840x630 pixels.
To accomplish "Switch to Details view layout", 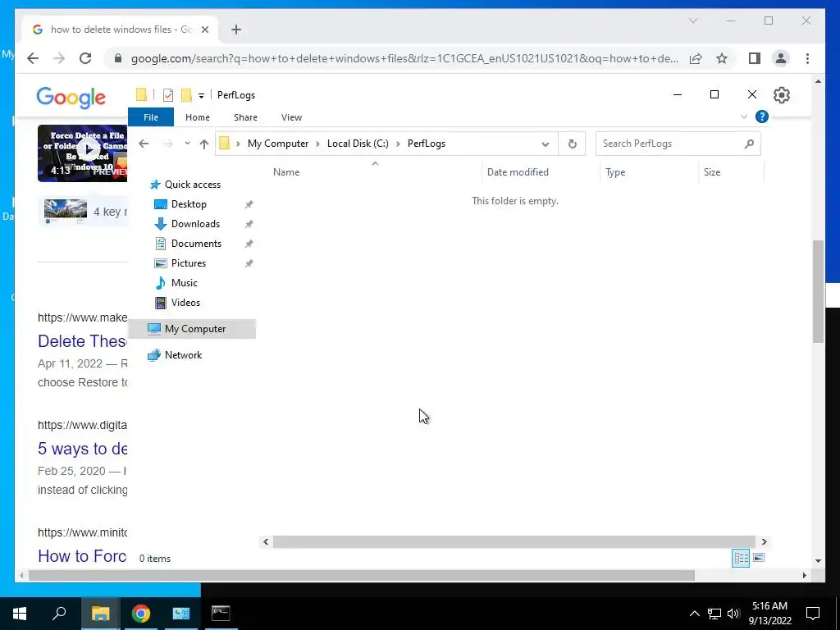I will [741, 558].
